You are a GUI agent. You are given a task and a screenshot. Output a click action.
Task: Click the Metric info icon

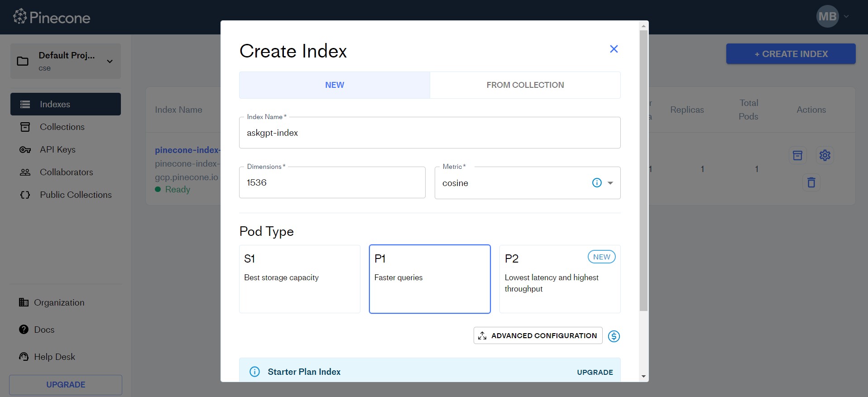click(x=597, y=183)
